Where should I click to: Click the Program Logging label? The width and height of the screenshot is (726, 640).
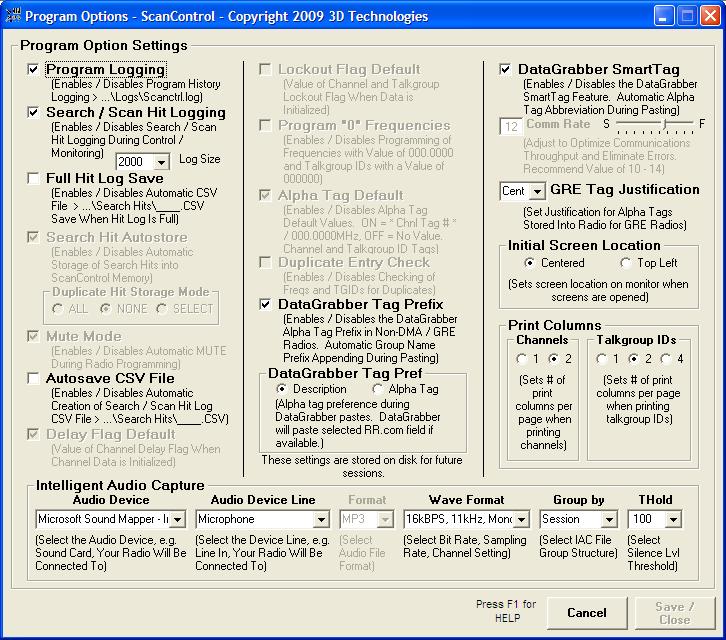pos(106,69)
